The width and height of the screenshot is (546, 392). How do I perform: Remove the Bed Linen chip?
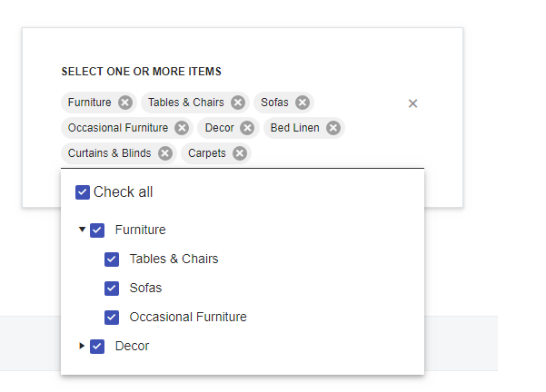pyautogui.click(x=333, y=128)
